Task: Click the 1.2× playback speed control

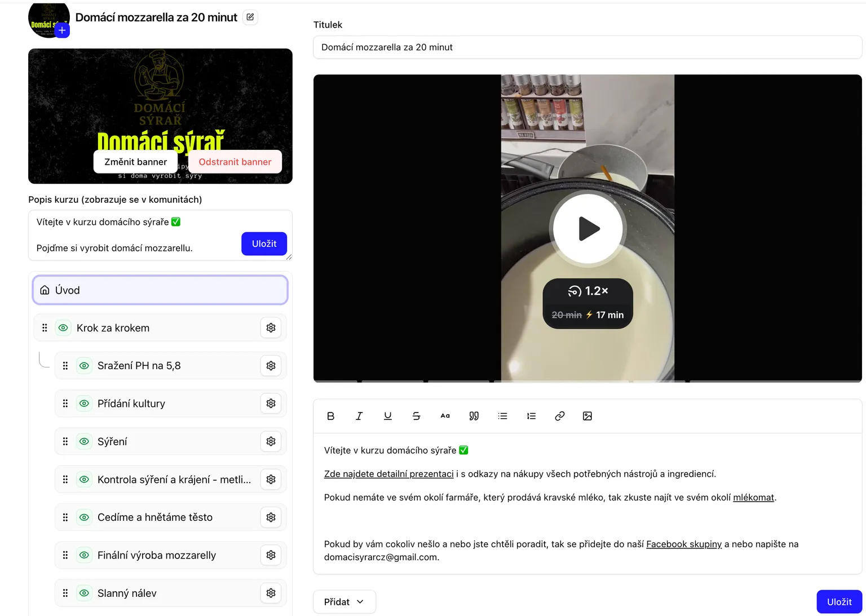Action: point(587,291)
